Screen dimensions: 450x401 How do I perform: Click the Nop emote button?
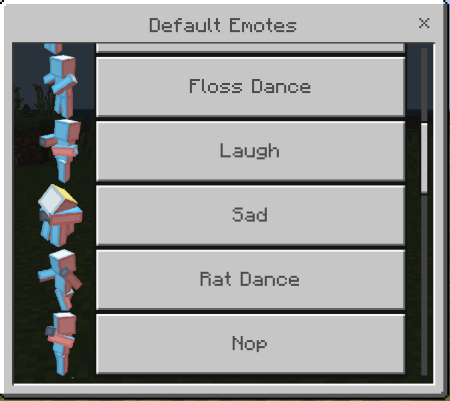[250, 343]
